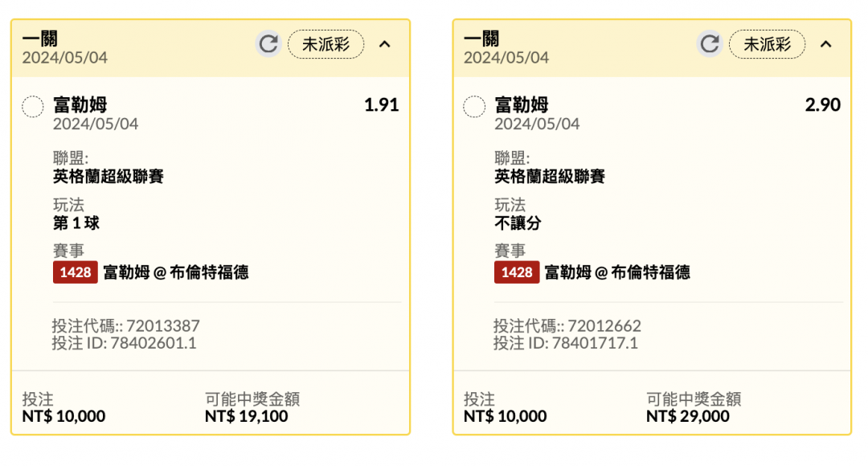Open 富勒姆 @ 布倫特福德 match in right card

click(x=617, y=272)
